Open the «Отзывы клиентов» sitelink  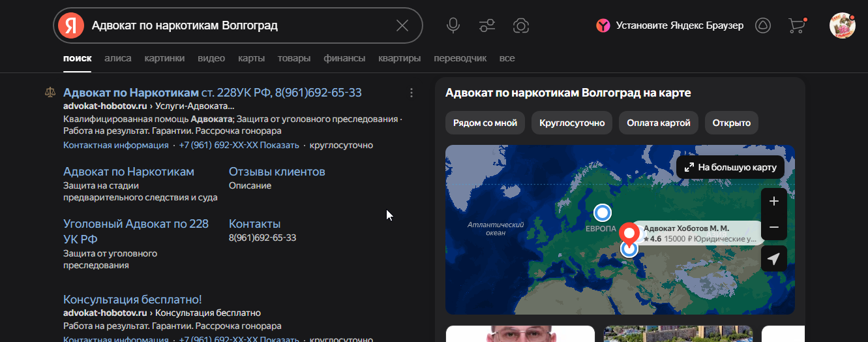pos(277,172)
